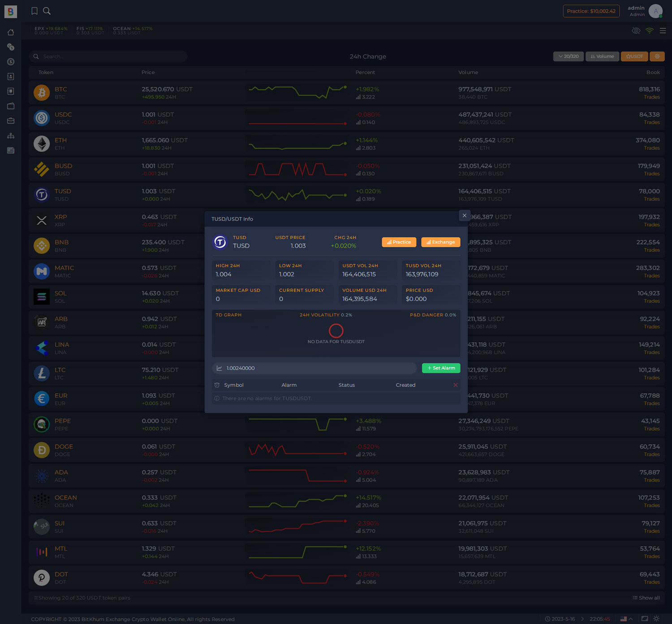Click the alarm clock icon in the alarms header

point(217,385)
